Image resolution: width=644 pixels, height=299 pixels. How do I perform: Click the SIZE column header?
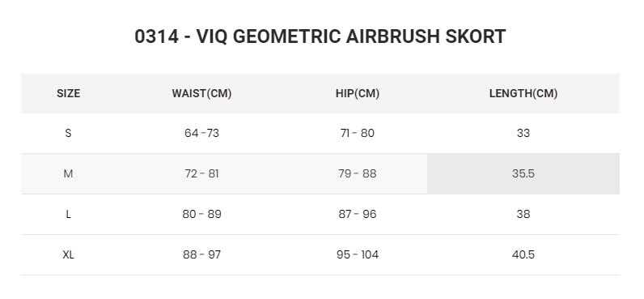click(68, 93)
